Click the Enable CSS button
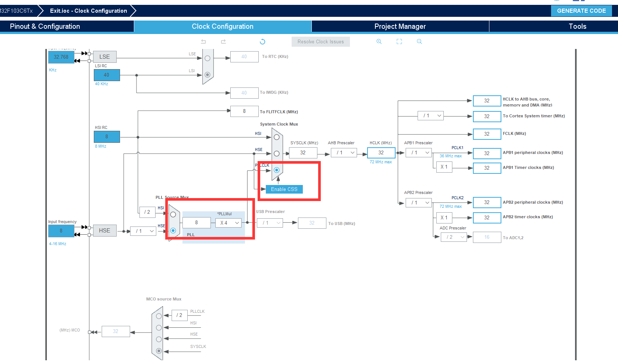 [284, 189]
